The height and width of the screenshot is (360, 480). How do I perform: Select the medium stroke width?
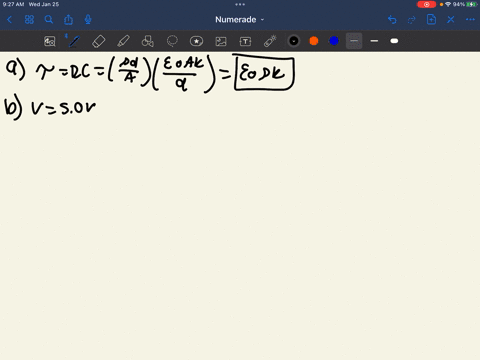[374, 41]
